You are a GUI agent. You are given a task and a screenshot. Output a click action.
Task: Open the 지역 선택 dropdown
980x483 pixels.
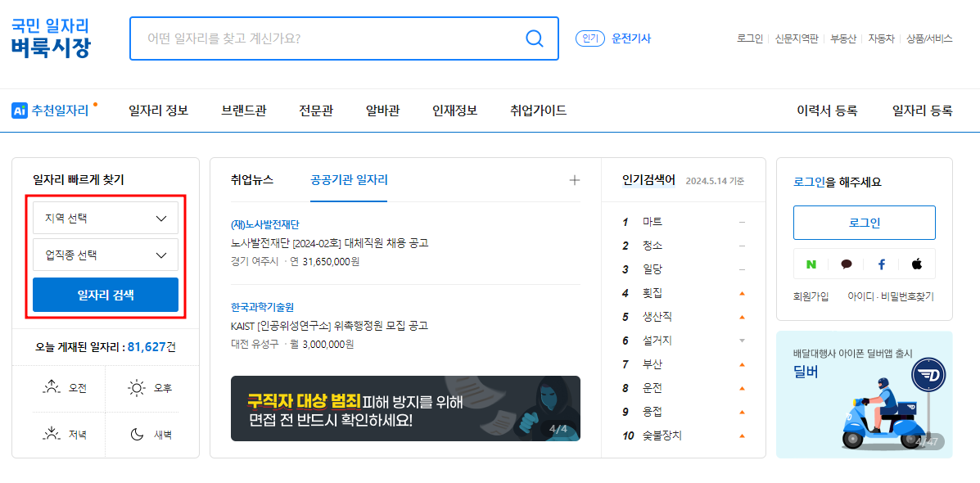(105, 217)
